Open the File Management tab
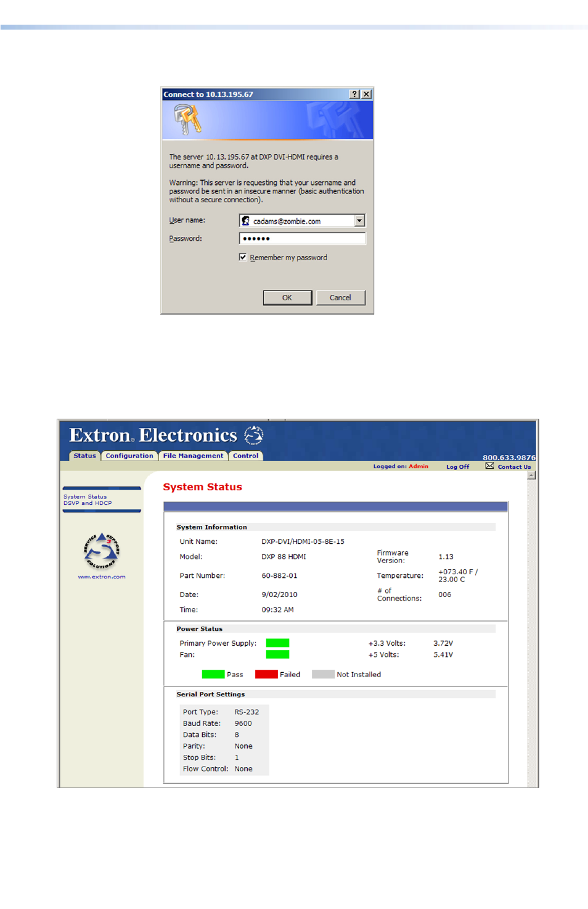The height and width of the screenshot is (909, 588). click(x=193, y=456)
